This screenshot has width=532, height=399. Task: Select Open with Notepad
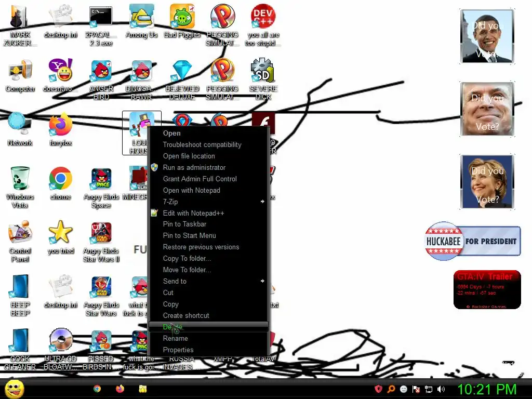click(209, 190)
